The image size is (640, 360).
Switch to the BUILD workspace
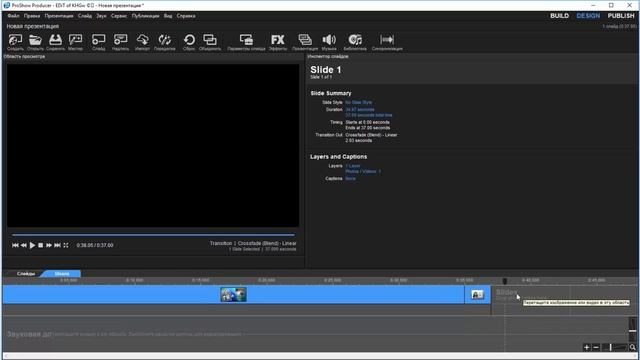pyautogui.click(x=559, y=16)
